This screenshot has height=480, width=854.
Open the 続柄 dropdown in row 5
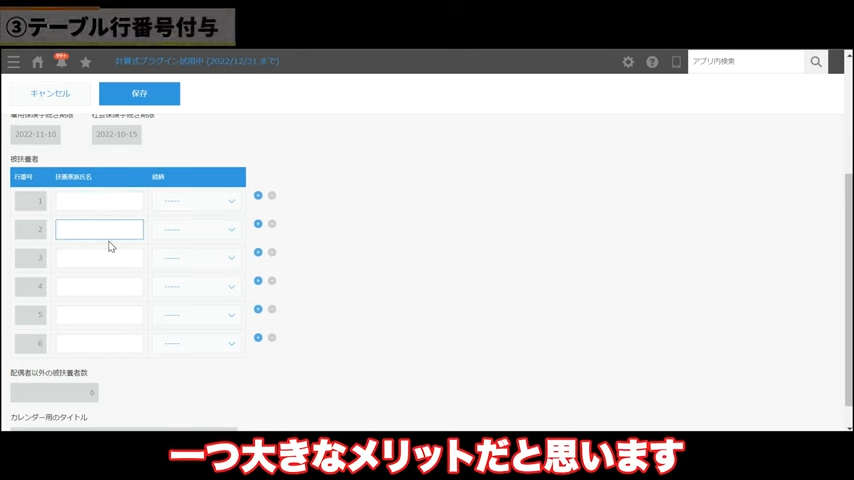click(x=196, y=315)
